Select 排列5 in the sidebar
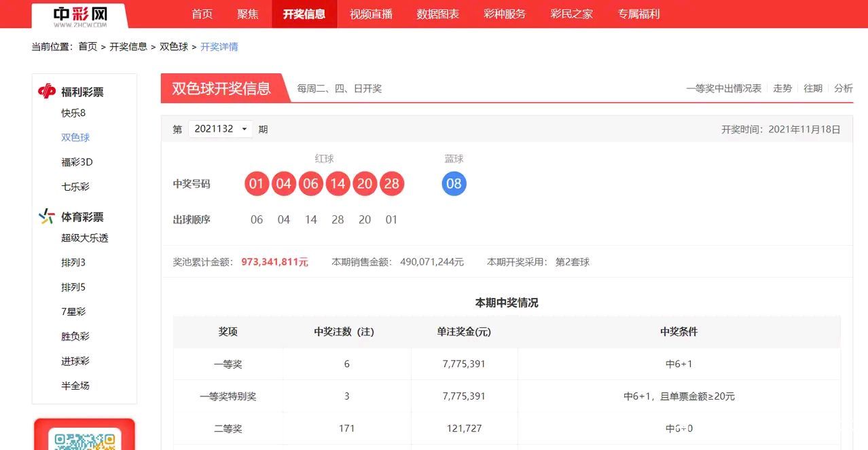Screen dimensions: 868x450 (x=73, y=287)
